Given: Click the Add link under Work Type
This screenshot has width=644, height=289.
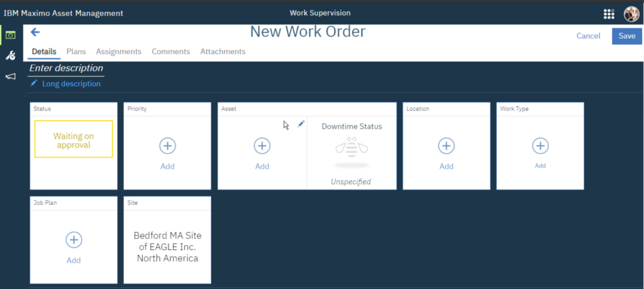Looking at the screenshot, I should (x=540, y=166).
